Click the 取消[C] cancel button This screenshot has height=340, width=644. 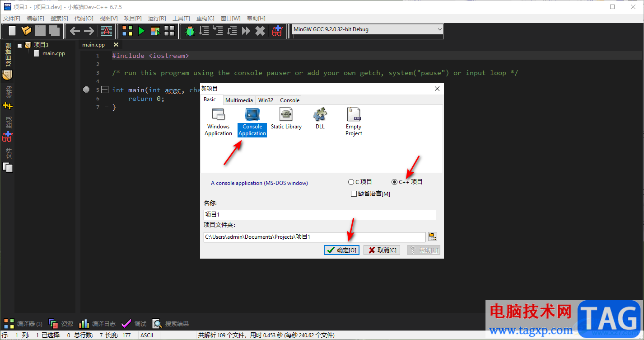(382, 250)
